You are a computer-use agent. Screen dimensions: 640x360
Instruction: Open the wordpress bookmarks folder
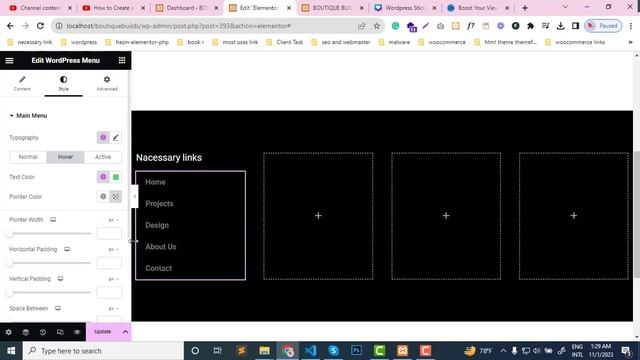79,42
